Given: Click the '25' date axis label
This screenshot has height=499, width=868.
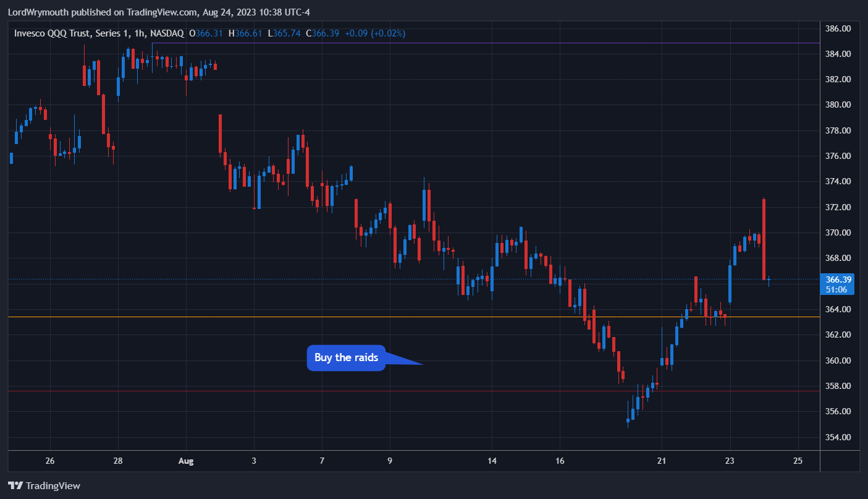Looking at the screenshot, I should tap(798, 461).
